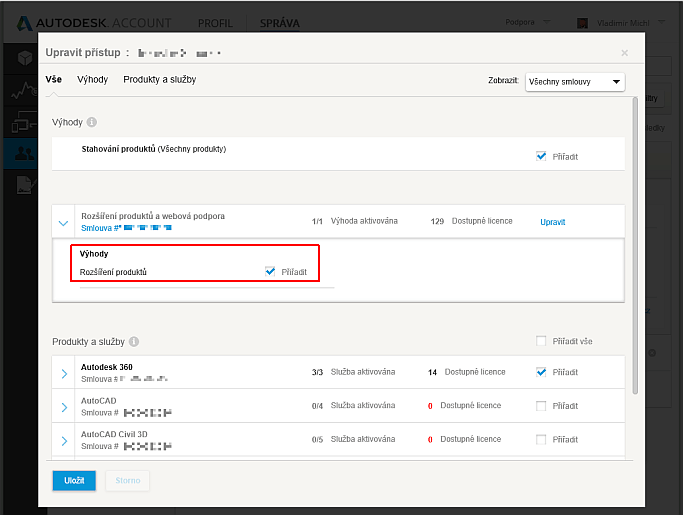Switch to the Výhody tab
This screenshot has width=683, height=515.
[x=92, y=79]
